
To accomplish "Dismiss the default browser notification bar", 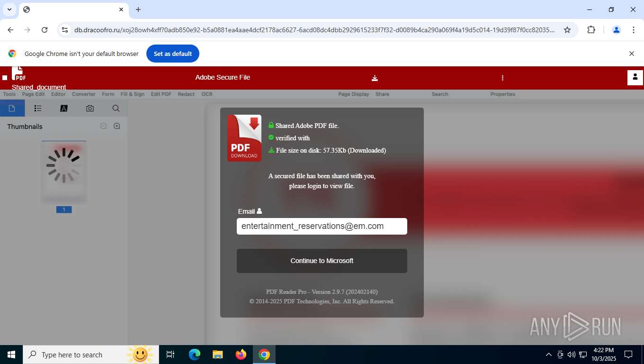I will point(631,54).
